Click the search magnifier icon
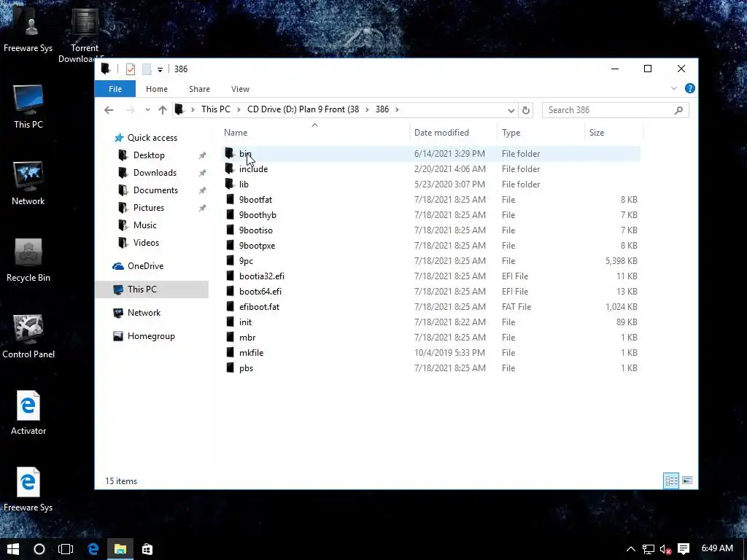747x560 pixels. pyautogui.click(x=678, y=110)
